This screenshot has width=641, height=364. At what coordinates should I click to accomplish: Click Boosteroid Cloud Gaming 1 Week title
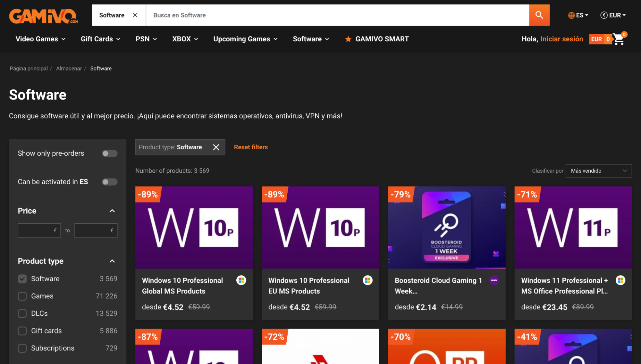coord(438,286)
